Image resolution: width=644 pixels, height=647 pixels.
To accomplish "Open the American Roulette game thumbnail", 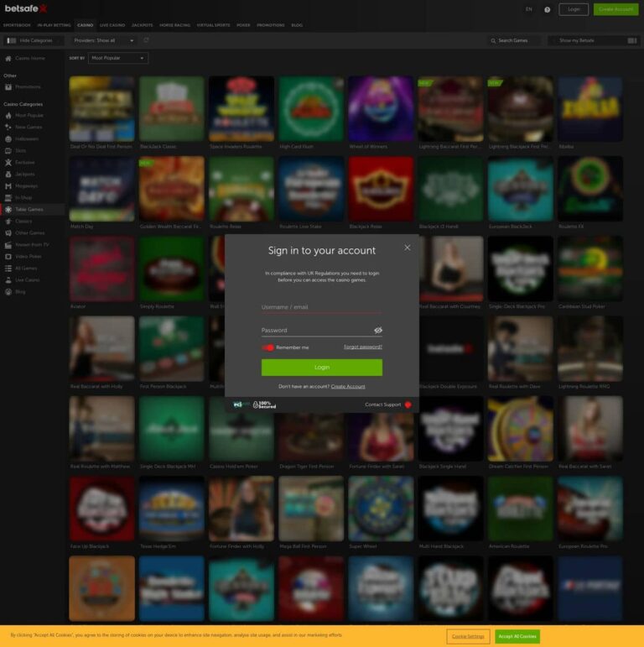I will tap(520, 509).
